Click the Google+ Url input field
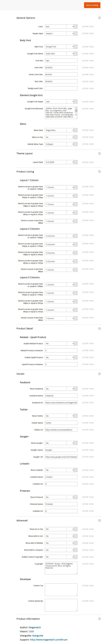Image resolution: width=102 pixels, height=644 pixels. coord(61,457)
